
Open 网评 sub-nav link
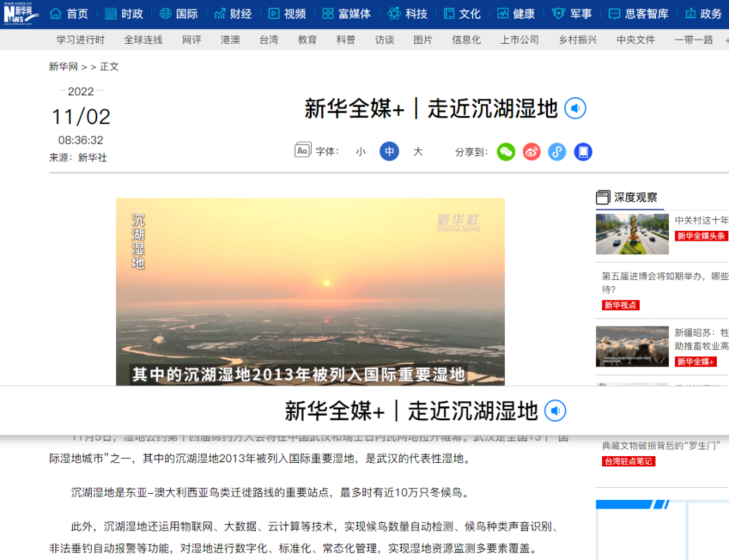(192, 40)
